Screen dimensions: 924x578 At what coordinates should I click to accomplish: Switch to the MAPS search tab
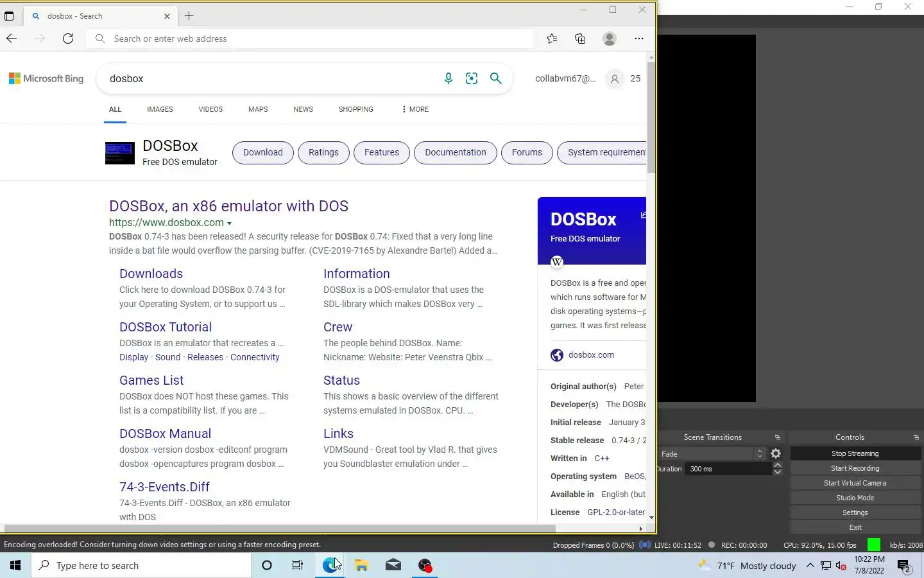(x=258, y=109)
